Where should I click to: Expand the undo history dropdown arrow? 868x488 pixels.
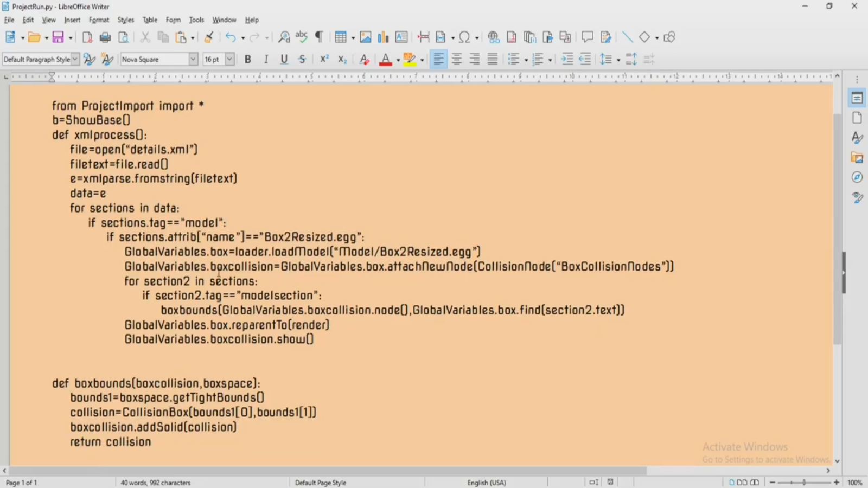[x=242, y=37]
